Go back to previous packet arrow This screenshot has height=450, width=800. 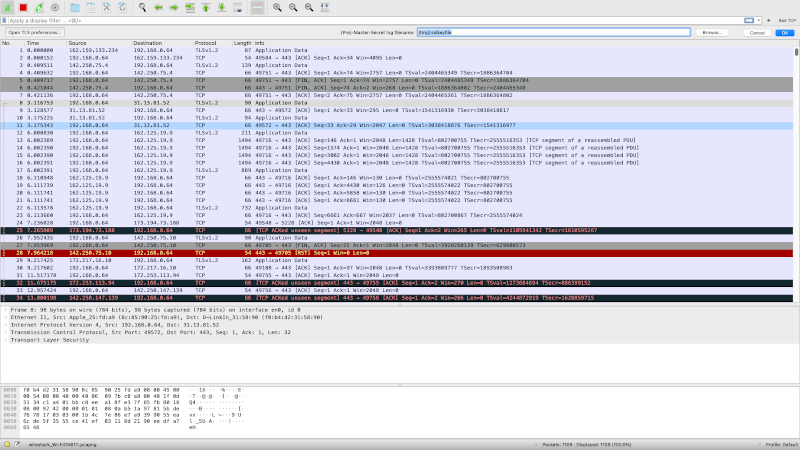(x=159, y=7)
